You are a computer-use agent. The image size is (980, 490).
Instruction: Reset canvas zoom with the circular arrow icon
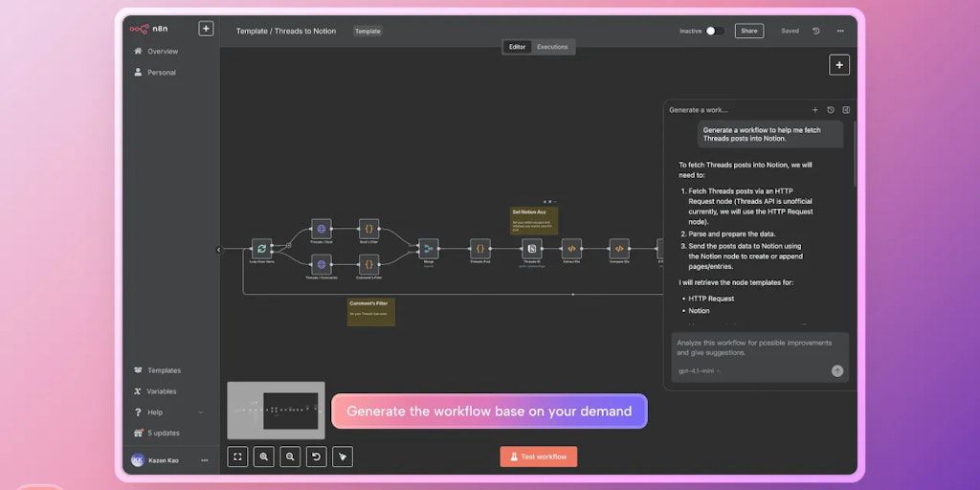(316, 457)
